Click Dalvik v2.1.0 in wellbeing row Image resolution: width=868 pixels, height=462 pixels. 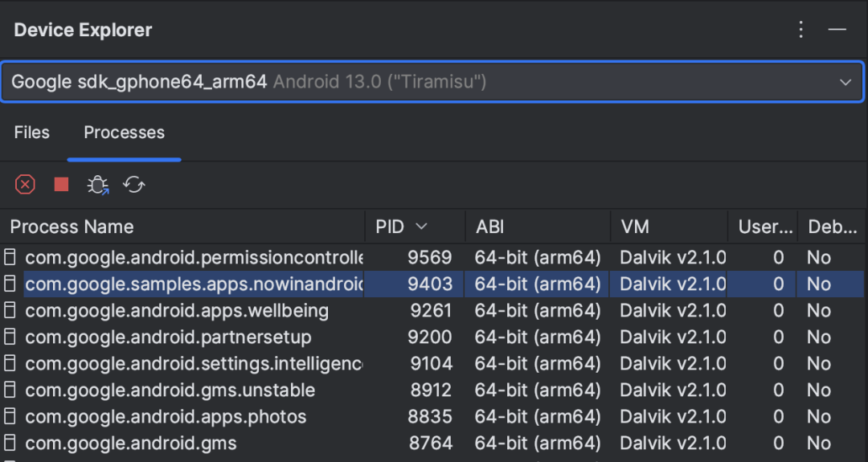pos(673,310)
